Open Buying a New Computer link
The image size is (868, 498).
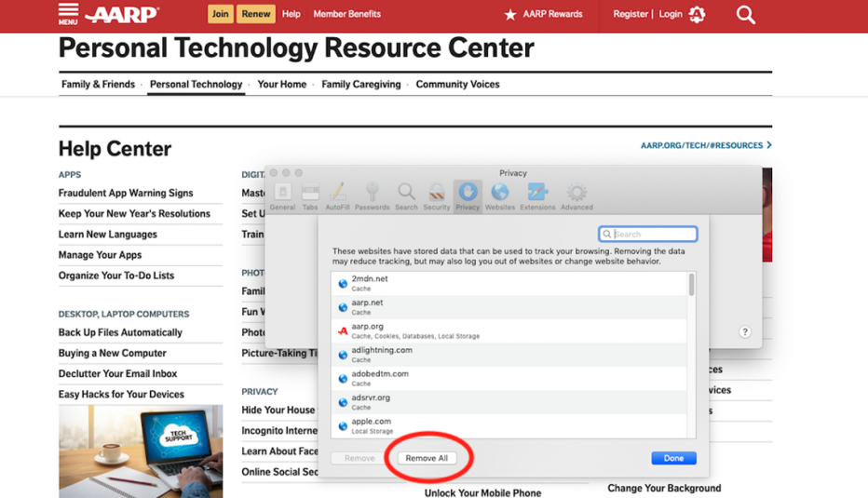click(x=113, y=353)
